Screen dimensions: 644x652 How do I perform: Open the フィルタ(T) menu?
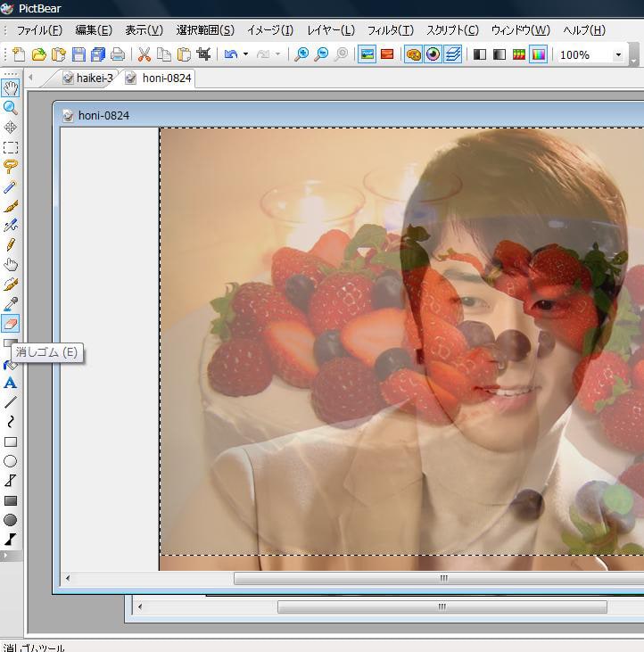coord(390,30)
